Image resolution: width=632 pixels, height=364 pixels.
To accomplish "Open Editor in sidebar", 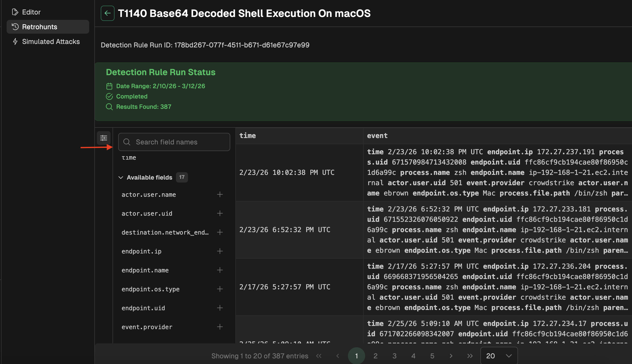I will 31,12.
